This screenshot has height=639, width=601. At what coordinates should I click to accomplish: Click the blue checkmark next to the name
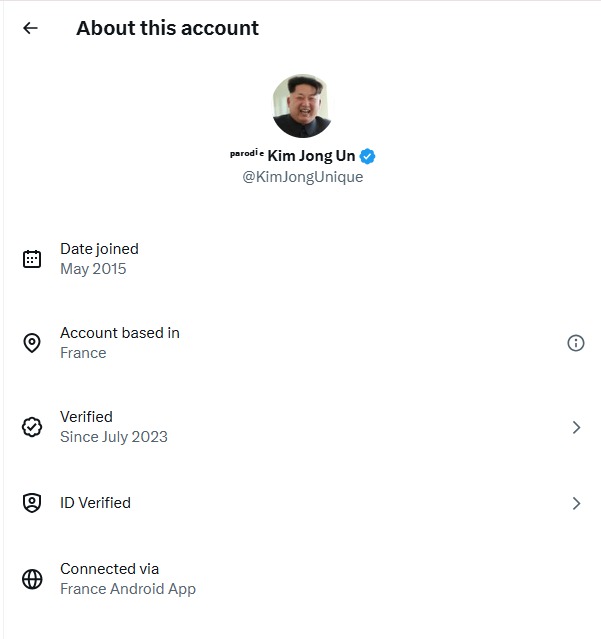(368, 156)
